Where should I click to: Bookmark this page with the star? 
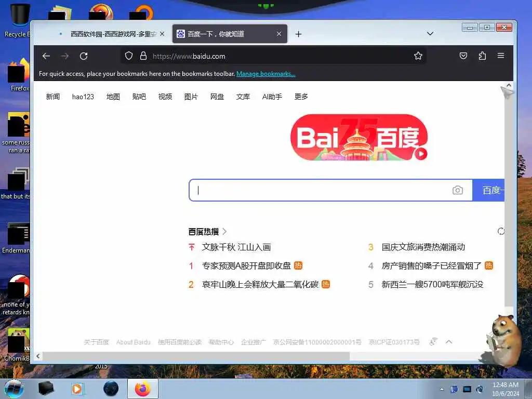click(418, 56)
